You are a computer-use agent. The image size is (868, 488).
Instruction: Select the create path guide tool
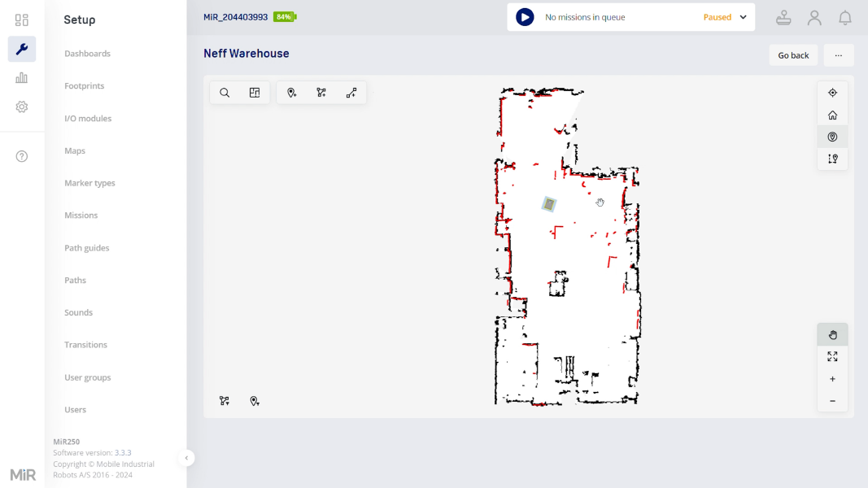point(321,92)
